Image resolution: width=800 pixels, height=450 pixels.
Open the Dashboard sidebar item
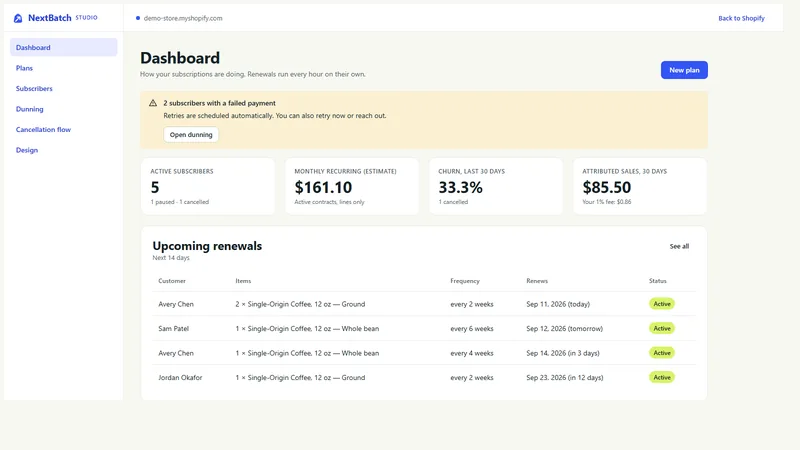click(x=63, y=47)
